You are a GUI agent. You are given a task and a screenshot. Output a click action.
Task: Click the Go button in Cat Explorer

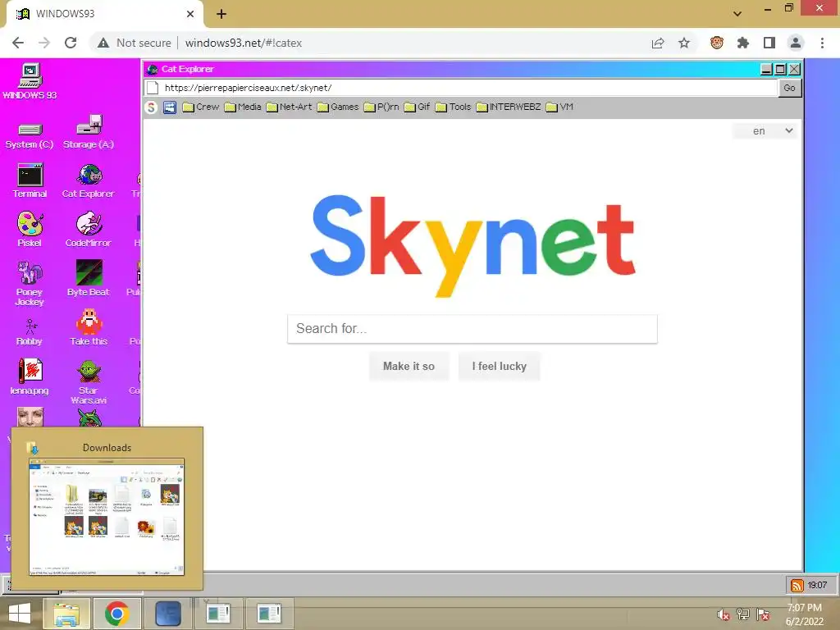pos(790,88)
